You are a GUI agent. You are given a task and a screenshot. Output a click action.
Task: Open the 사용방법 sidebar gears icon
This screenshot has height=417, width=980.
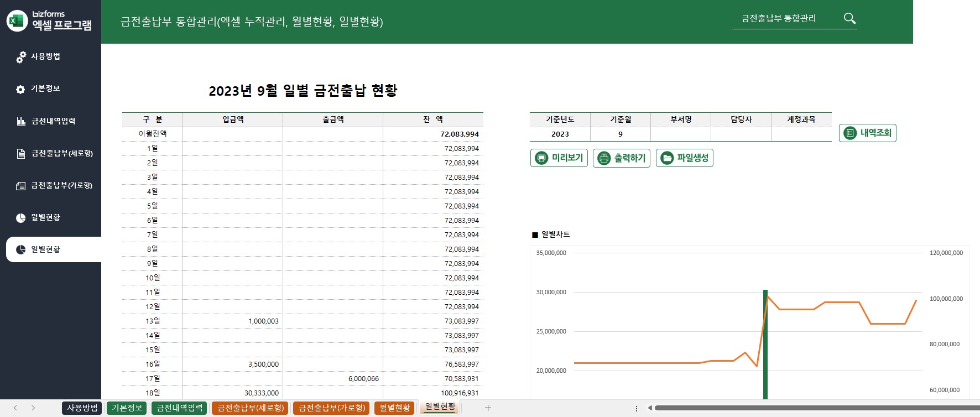click(x=21, y=57)
